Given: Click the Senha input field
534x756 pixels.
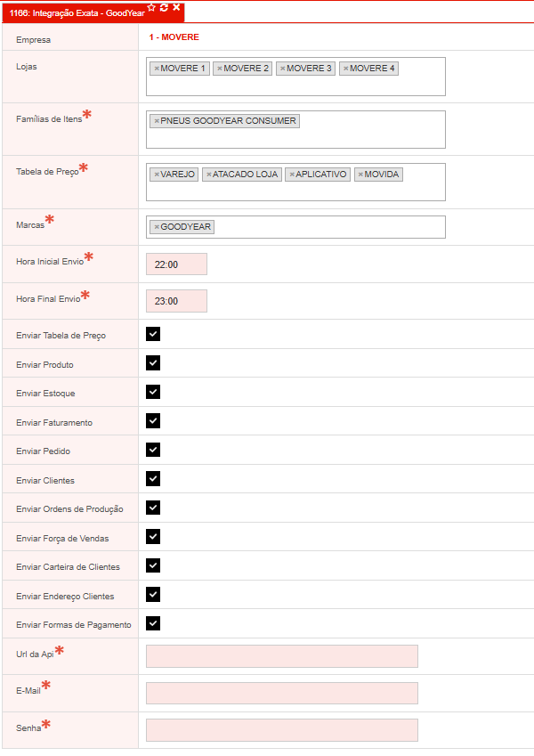Looking at the screenshot, I should (282, 730).
